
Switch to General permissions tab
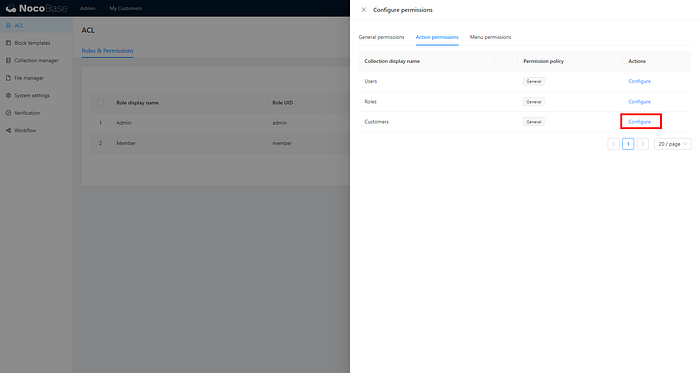click(381, 37)
